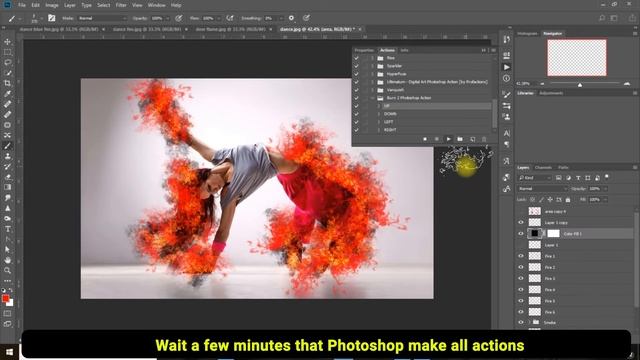This screenshot has width=640, height=360.
Task: Open layer blend mode Normal dropdown
Action: click(x=542, y=189)
